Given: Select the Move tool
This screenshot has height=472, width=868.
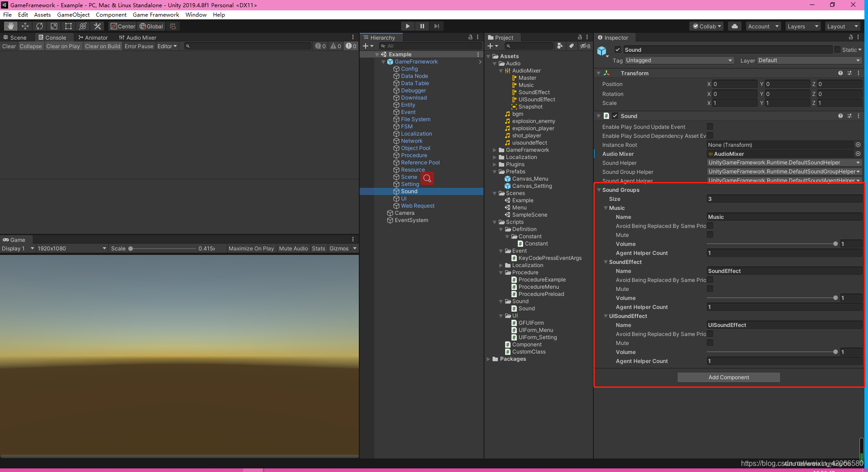Looking at the screenshot, I should [x=25, y=26].
